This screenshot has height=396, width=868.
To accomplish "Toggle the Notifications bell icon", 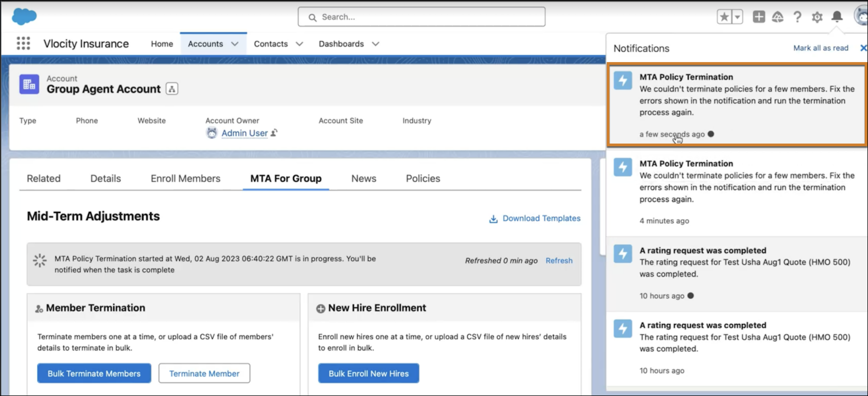I will click(x=837, y=17).
